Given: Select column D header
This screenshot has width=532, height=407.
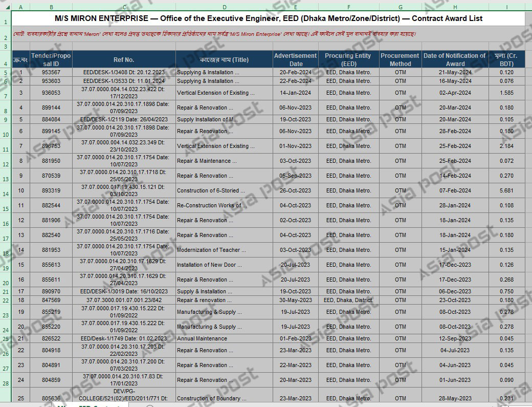Looking at the screenshot, I should pyautogui.click(x=224, y=7).
